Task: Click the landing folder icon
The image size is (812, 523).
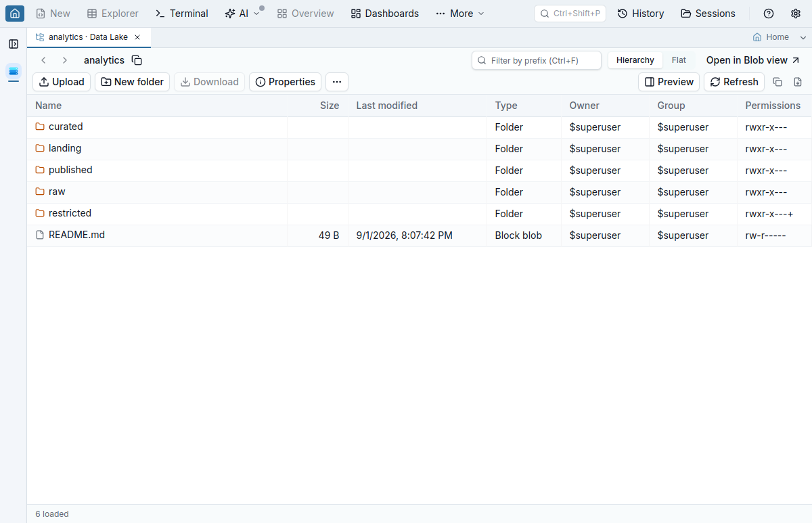Action: pyautogui.click(x=40, y=148)
